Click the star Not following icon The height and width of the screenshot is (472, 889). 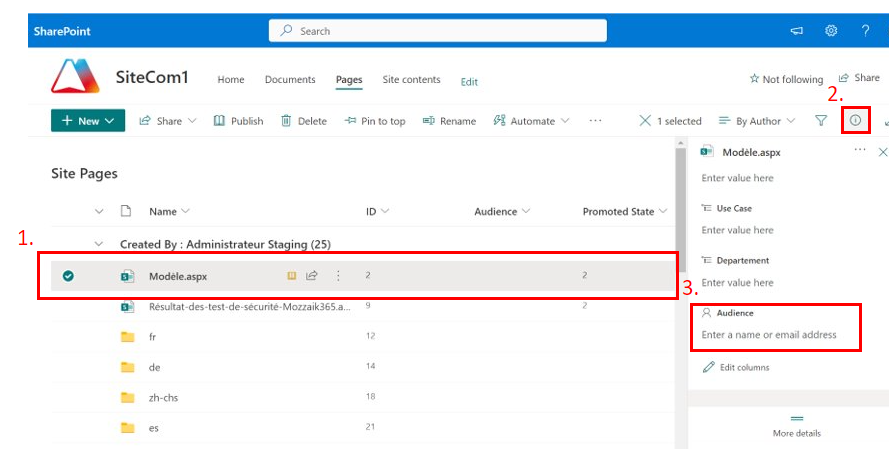click(754, 79)
